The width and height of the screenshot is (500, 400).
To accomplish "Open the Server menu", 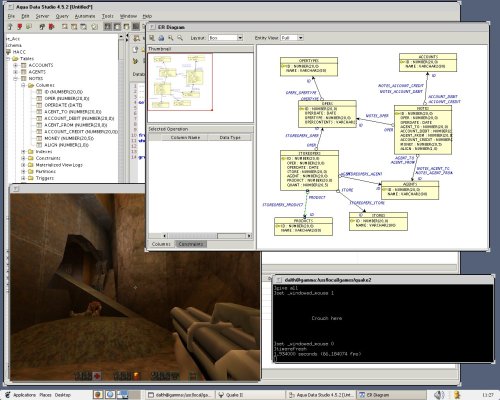I will pyautogui.click(x=42, y=16).
